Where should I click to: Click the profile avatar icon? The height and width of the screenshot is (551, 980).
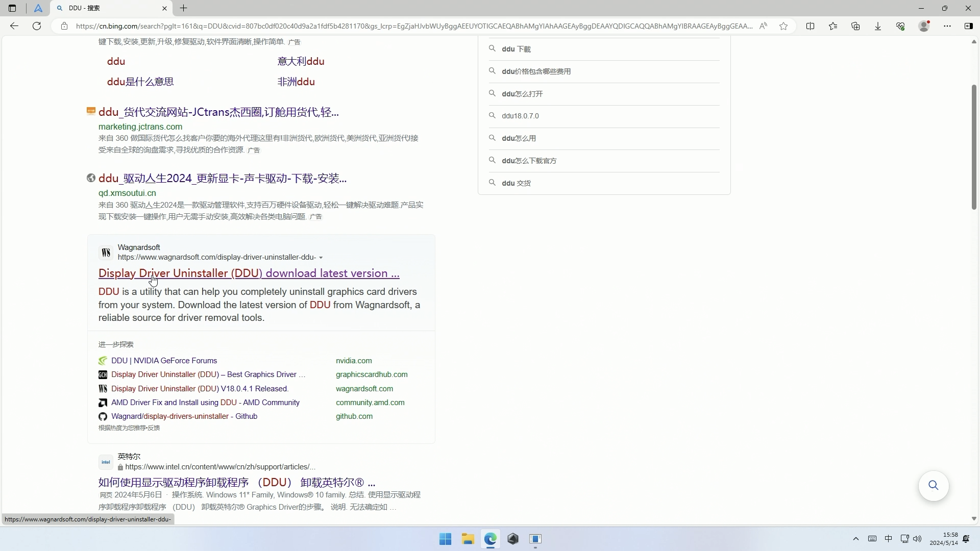click(x=924, y=26)
